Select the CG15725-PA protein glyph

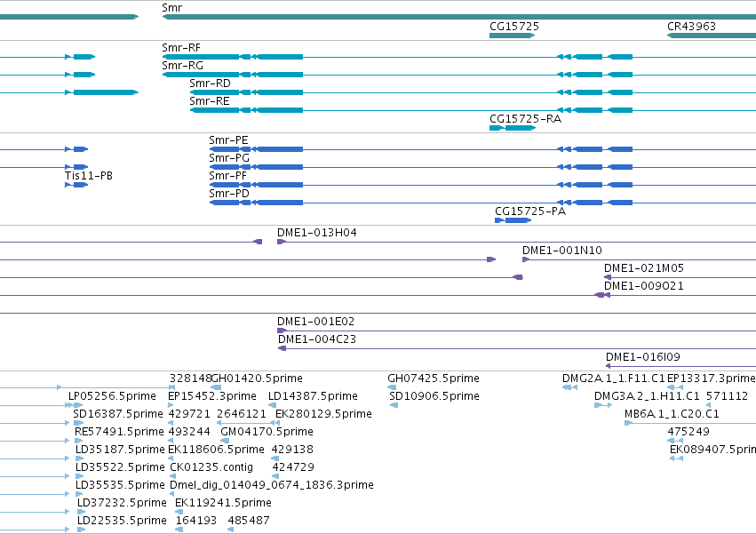click(513, 220)
